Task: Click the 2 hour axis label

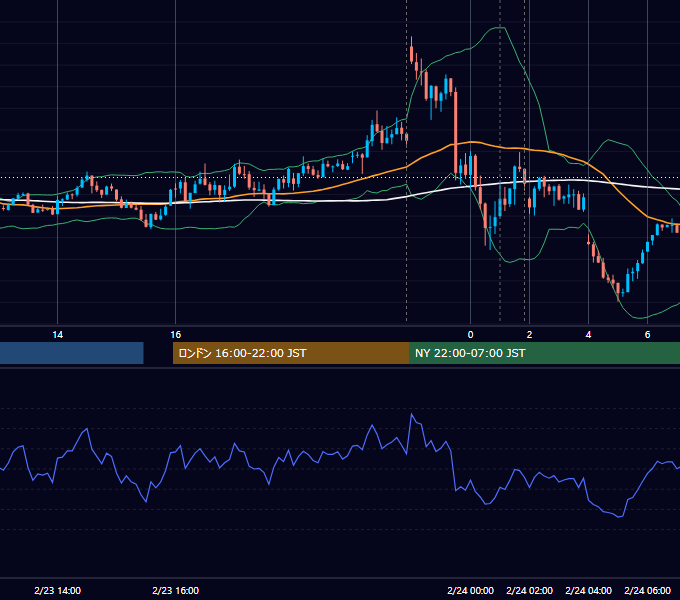Action: pos(529,334)
